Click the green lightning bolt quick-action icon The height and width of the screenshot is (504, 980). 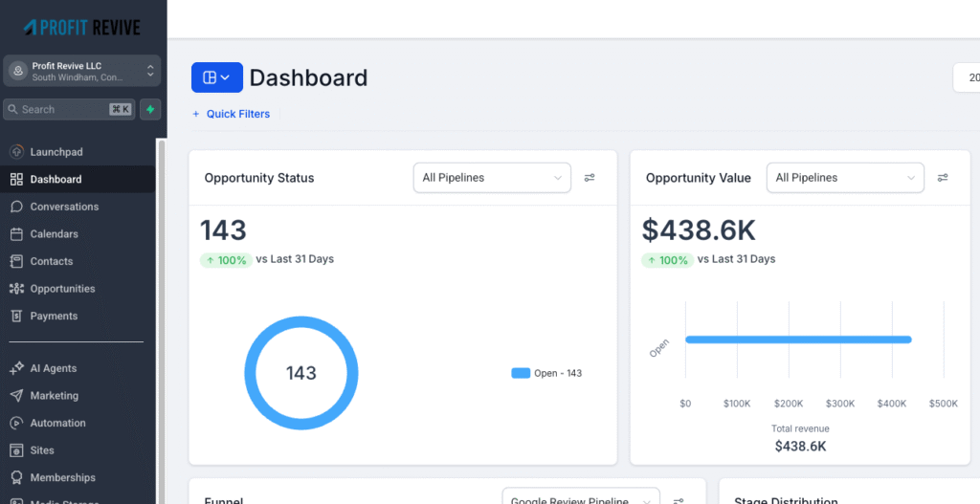(x=150, y=109)
